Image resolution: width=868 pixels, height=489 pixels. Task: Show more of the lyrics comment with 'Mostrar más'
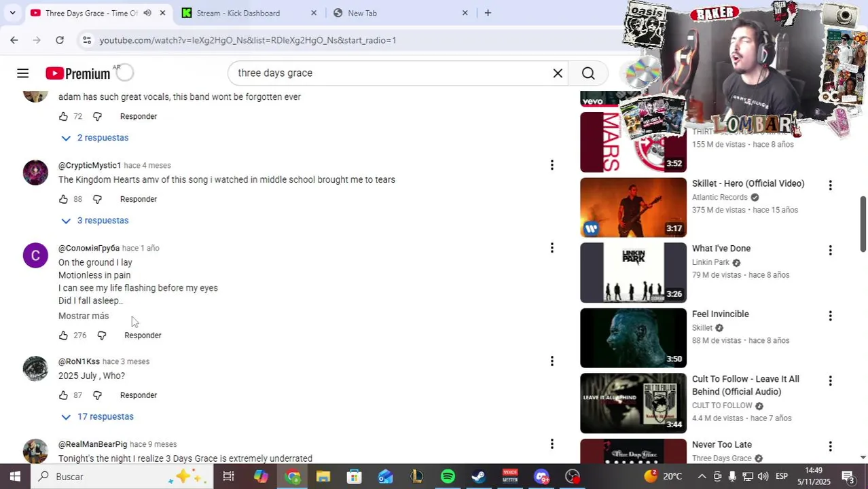click(x=84, y=316)
